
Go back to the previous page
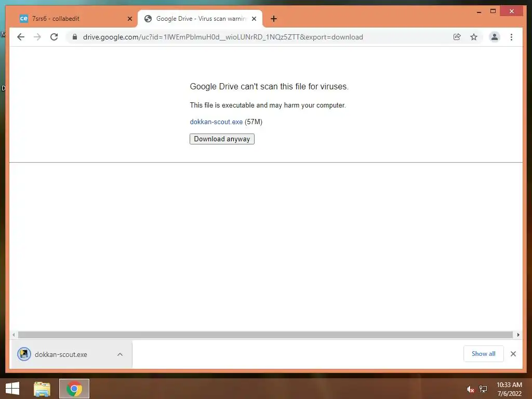point(21,37)
